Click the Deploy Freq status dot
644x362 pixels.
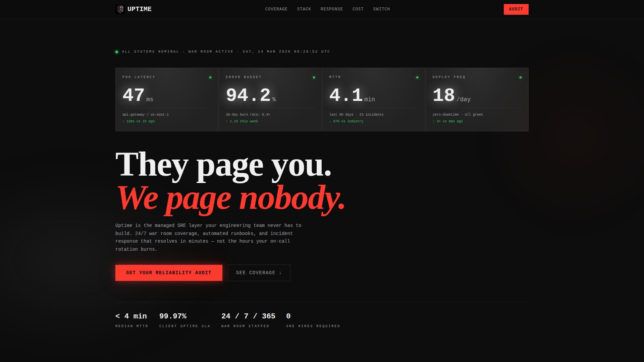[x=521, y=77]
